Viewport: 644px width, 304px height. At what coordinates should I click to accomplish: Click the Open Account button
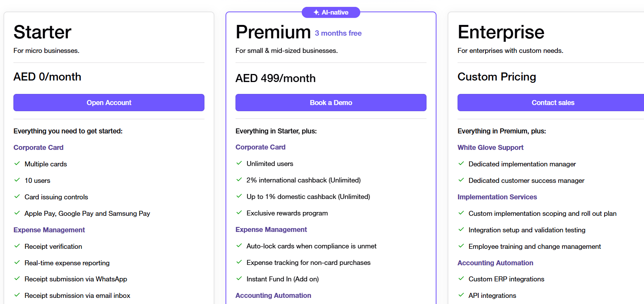109,103
